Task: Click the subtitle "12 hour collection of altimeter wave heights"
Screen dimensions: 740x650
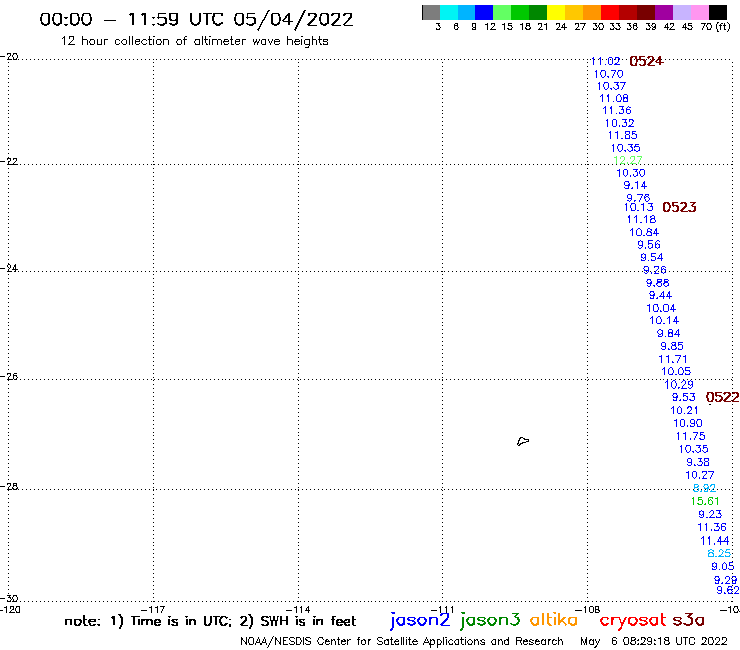Action: click(194, 41)
